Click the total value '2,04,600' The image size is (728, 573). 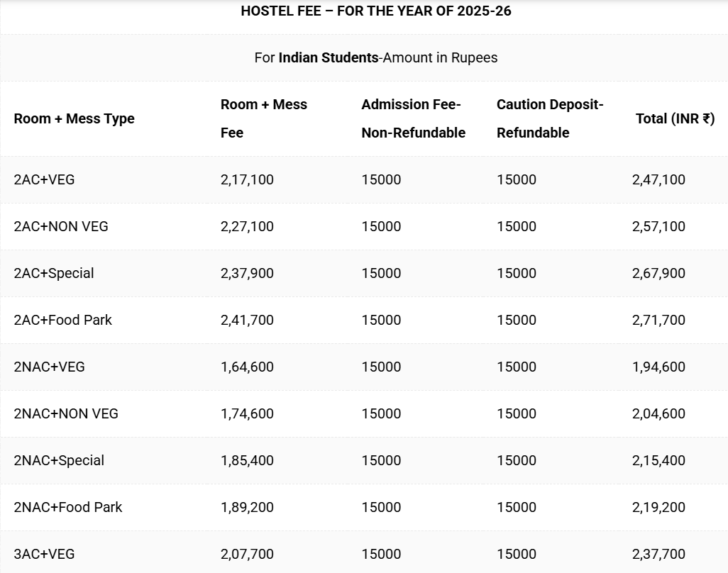pyautogui.click(x=658, y=414)
